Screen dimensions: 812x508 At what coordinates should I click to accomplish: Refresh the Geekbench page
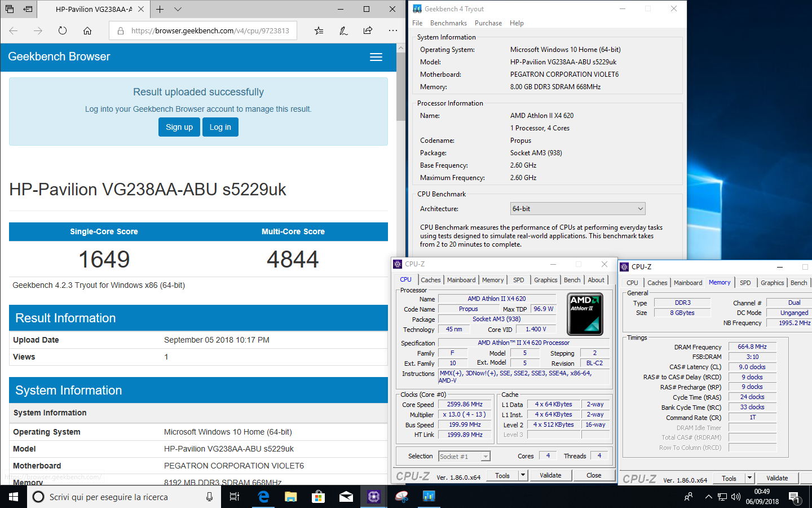(63, 30)
